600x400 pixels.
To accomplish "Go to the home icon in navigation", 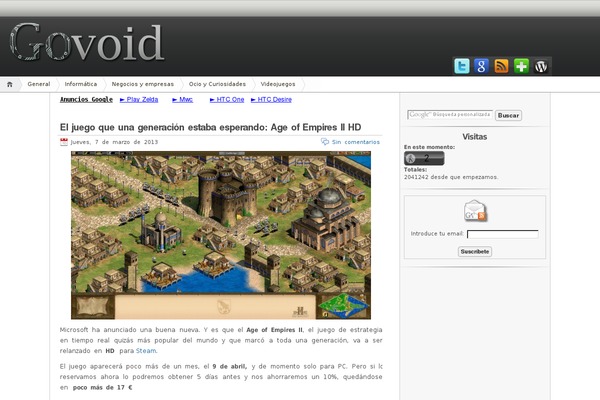I will (x=10, y=84).
